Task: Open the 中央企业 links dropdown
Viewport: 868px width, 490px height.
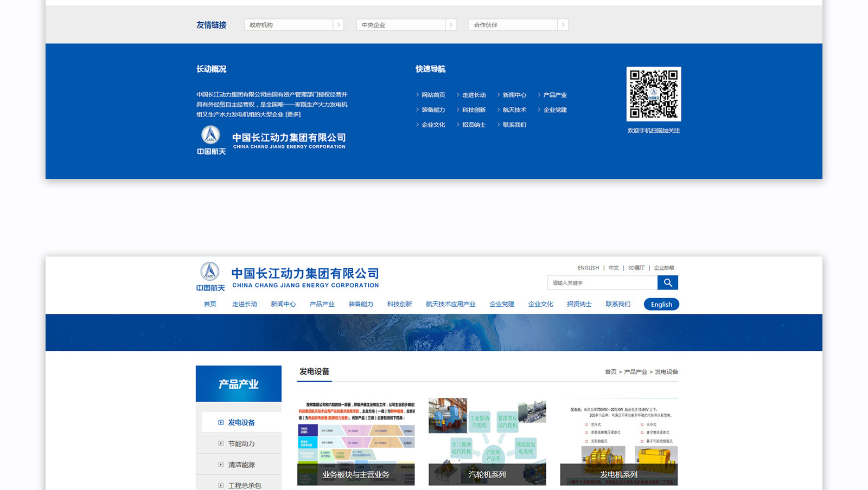Action: click(450, 25)
